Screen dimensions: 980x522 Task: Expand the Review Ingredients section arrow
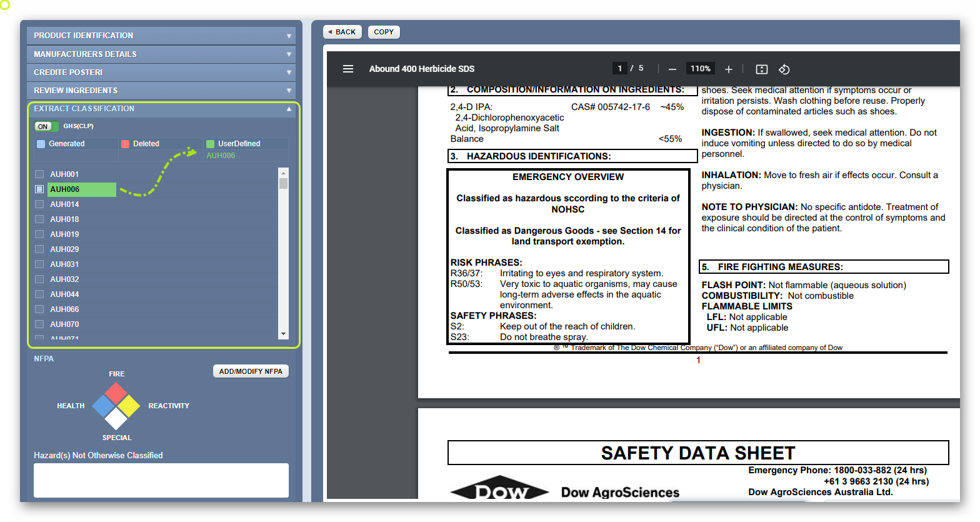pos(289,91)
